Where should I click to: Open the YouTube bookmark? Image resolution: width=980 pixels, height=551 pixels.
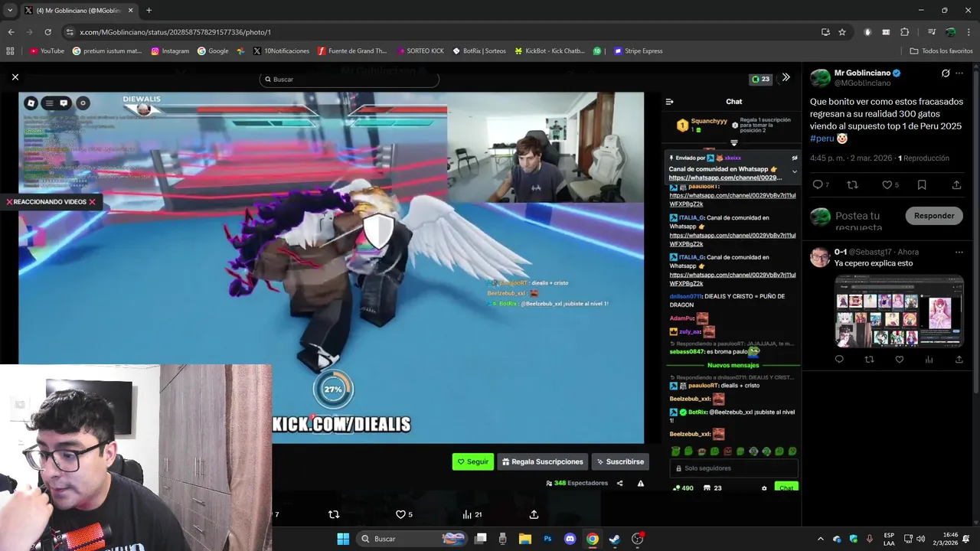[47, 51]
